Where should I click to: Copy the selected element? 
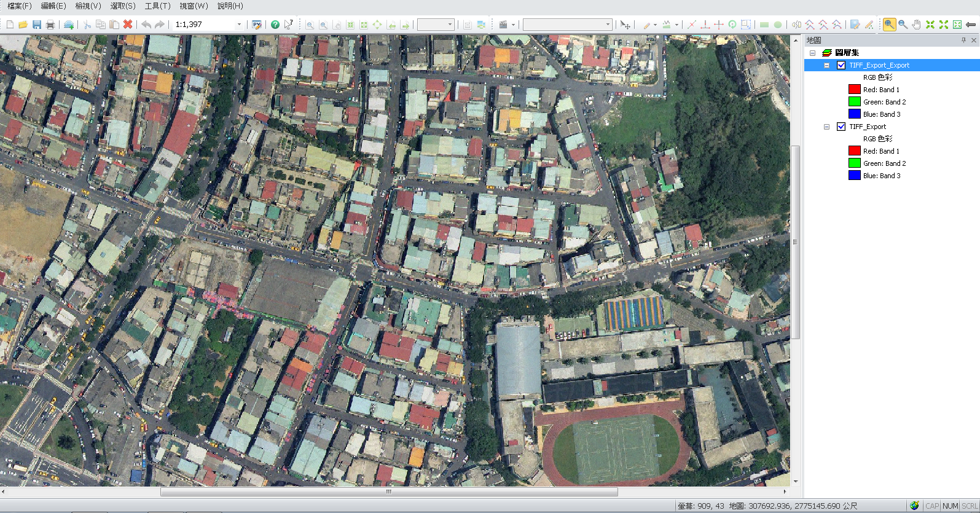101,25
